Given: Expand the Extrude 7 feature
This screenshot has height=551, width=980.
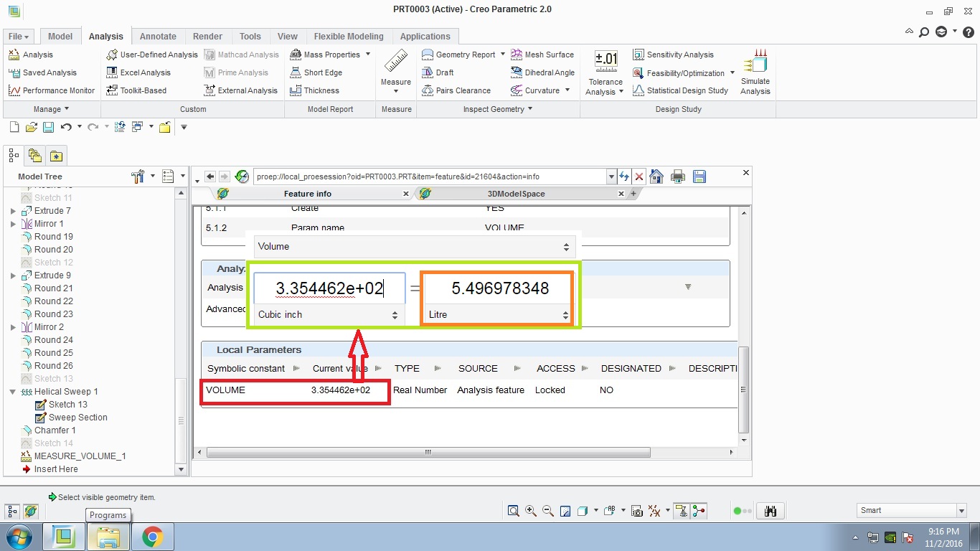Looking at the screenshot, I should pos(13,211).
